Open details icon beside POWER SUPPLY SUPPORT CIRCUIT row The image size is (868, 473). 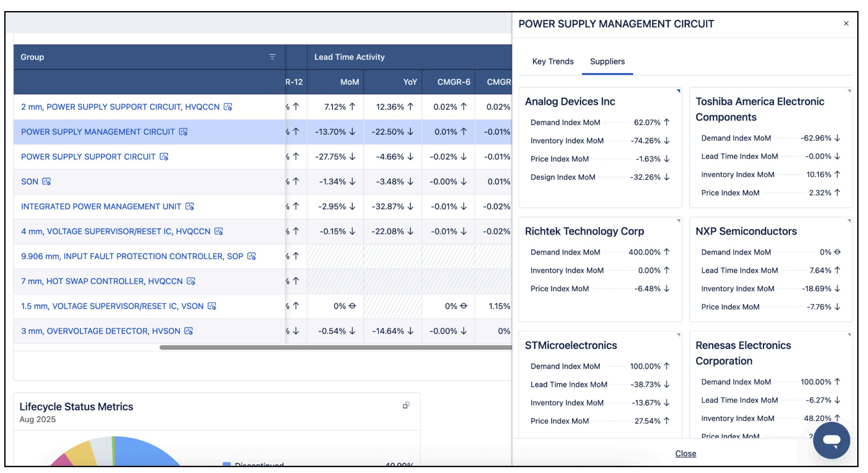coord(164,157)
